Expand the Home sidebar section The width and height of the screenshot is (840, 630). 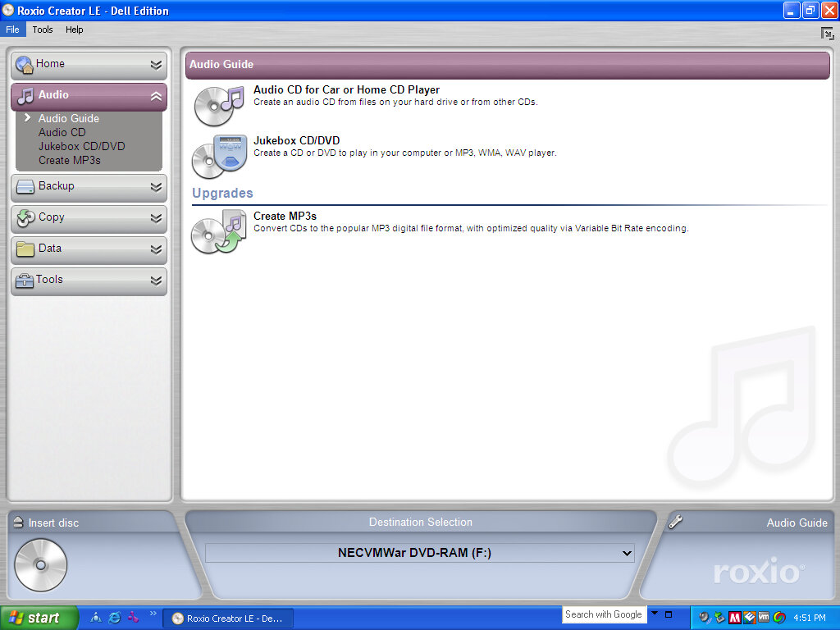click(x=156, y=64)
